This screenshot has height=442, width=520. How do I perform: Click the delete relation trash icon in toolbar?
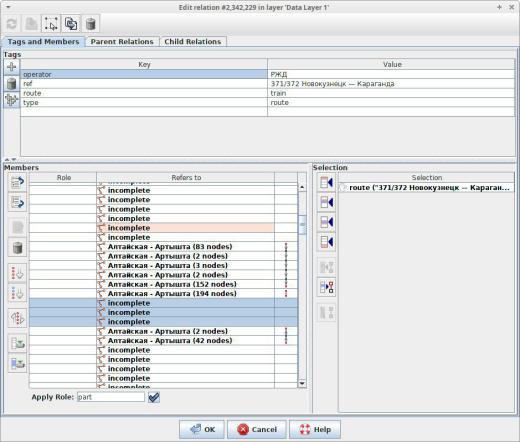click(x=91, y=24)
